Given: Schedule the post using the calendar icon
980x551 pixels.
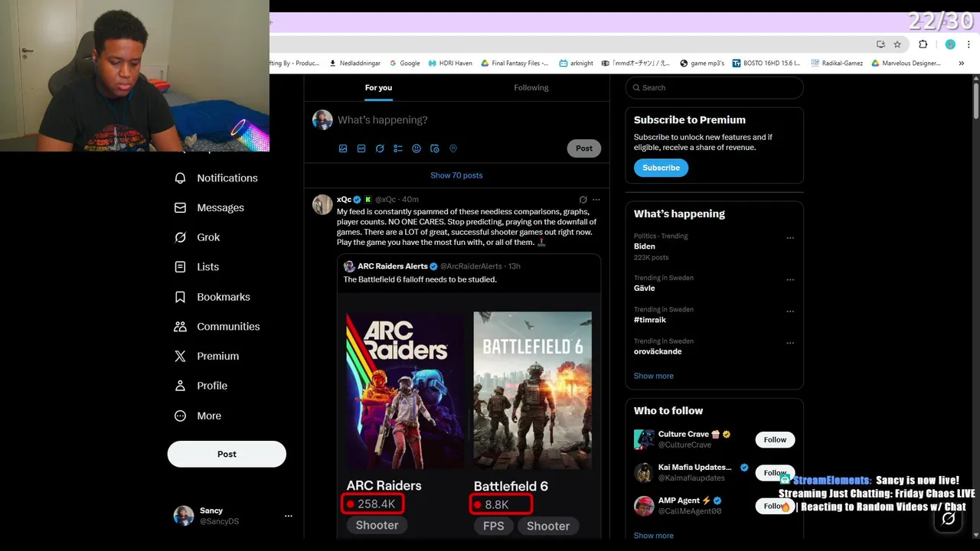Looking at the screenshot, I should coord(435,148).
